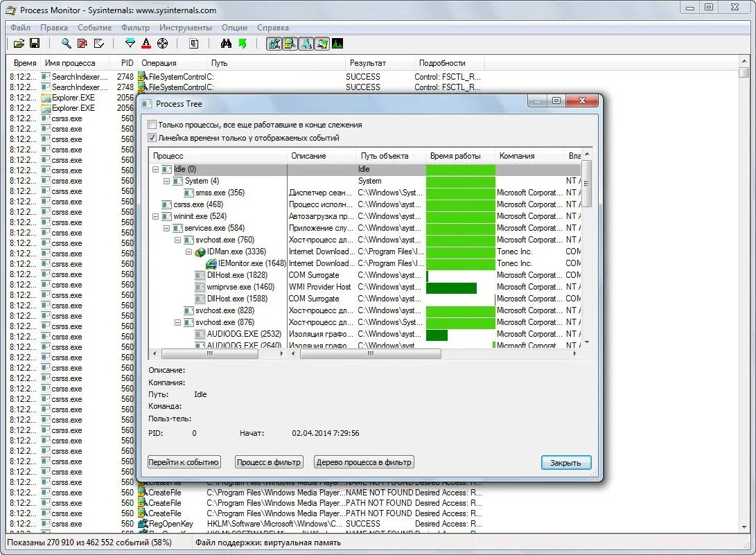Click the Process Tree dialog title icon

point(147,104)
